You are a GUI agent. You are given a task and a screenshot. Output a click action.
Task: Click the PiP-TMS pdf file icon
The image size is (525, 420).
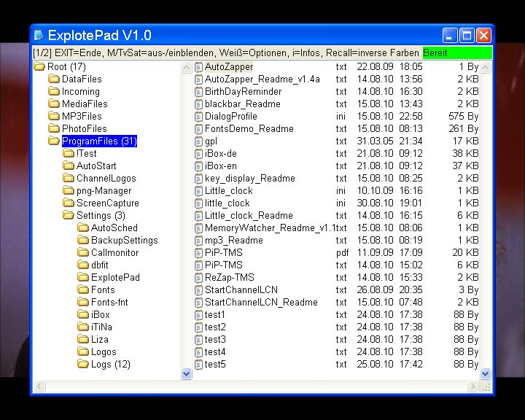point(198,253)
